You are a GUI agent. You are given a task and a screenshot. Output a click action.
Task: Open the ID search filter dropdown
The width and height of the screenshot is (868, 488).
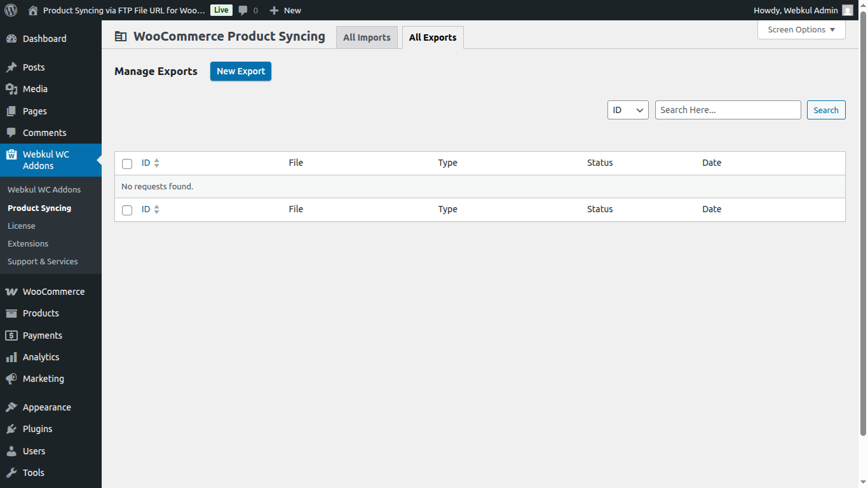pos(627,109)
